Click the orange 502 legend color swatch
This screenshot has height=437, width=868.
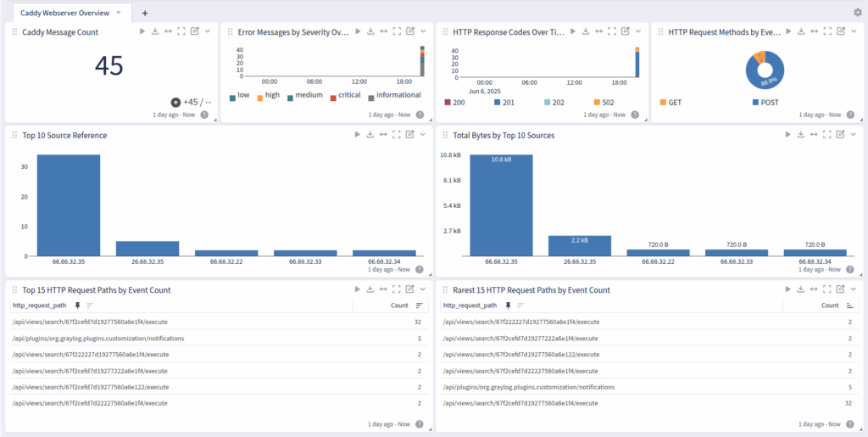[x=597, y=102]
